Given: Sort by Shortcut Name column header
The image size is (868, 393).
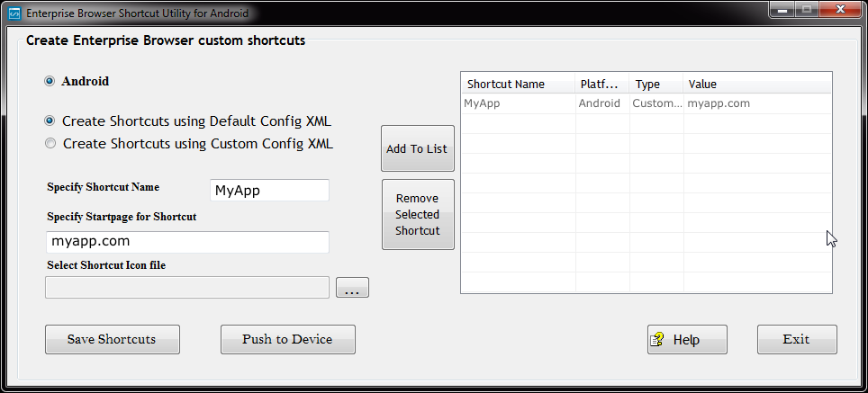Looking at the screenshot, I should (x=517, y=84).
